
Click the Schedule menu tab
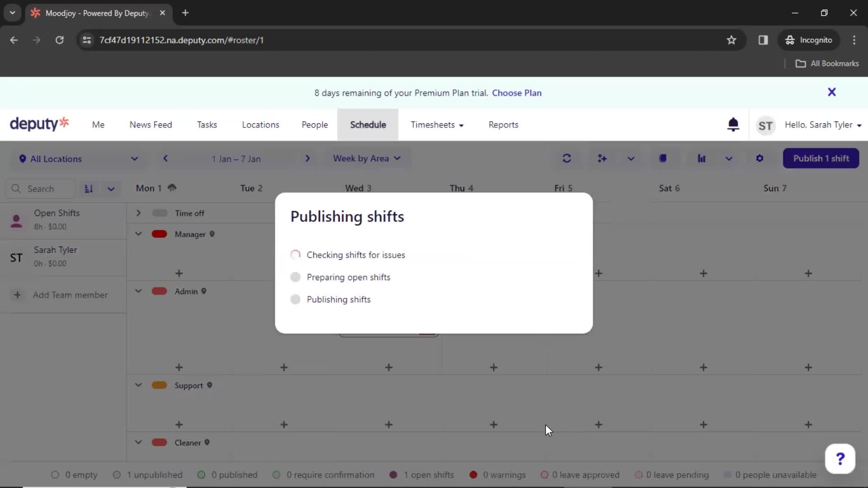[x=368, y=125]
